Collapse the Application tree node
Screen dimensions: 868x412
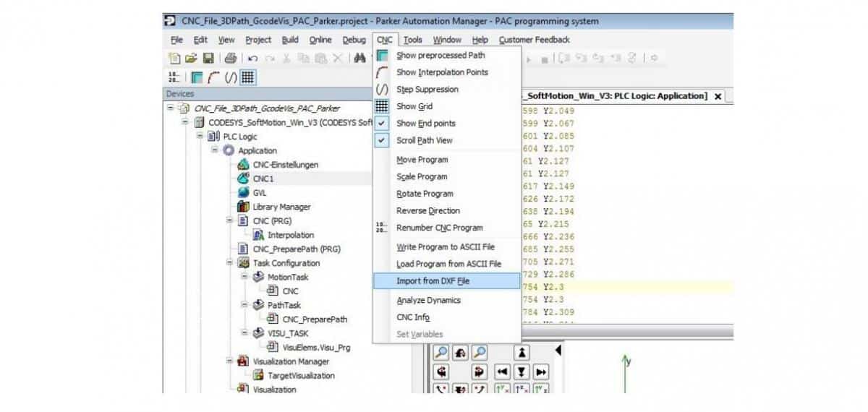(215, 150)
